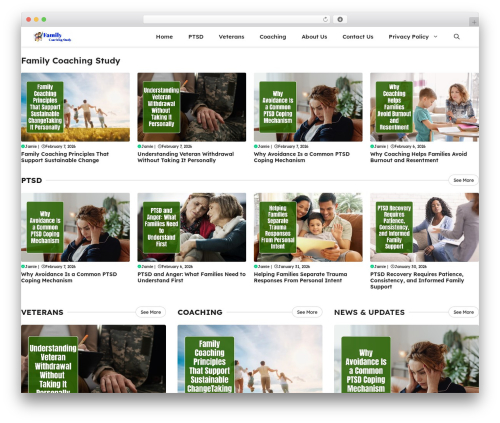The image size is (500, 423).
Task: Open 'Why Coaching Helps Families Avoid Burnout' title link
Action: pyautogui.click(x=418, y=157)
